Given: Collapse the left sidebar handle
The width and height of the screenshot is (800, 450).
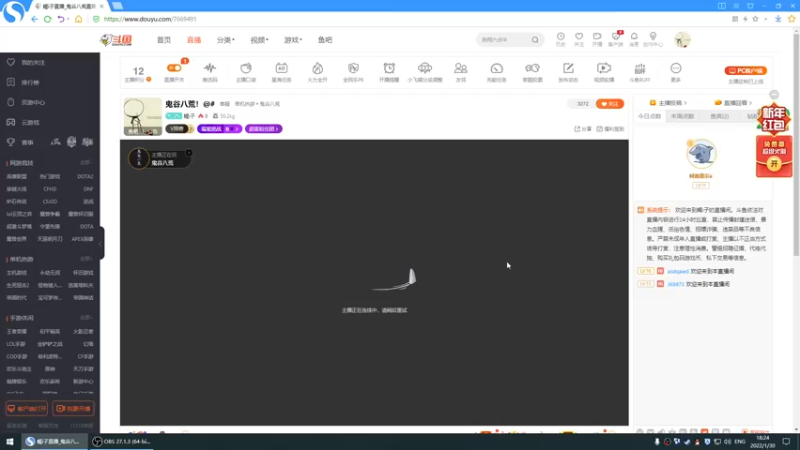Looking at the screenshot, I should pyautogui.click(x=101, y=243).
